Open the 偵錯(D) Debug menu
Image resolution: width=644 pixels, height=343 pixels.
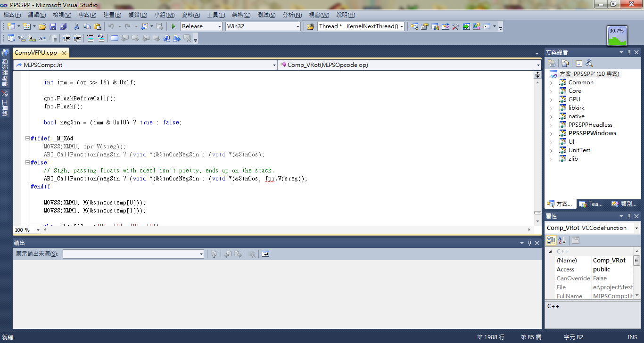pyautogui.click(x=138, y=15)
